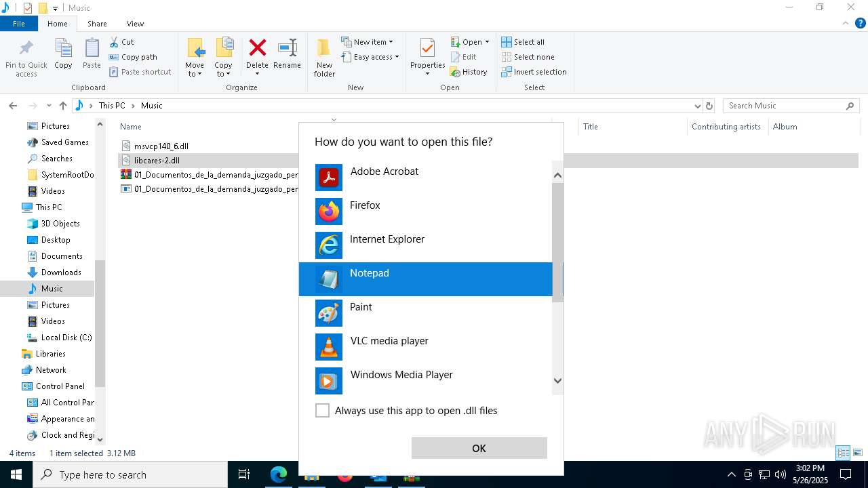Pick Internet Explorer from the app list

[x=426, y=245]
